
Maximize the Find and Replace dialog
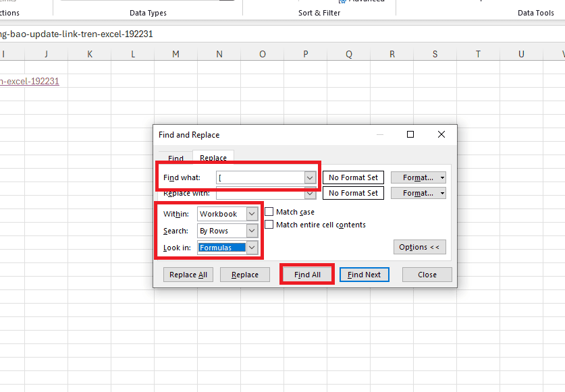point(410,134)
